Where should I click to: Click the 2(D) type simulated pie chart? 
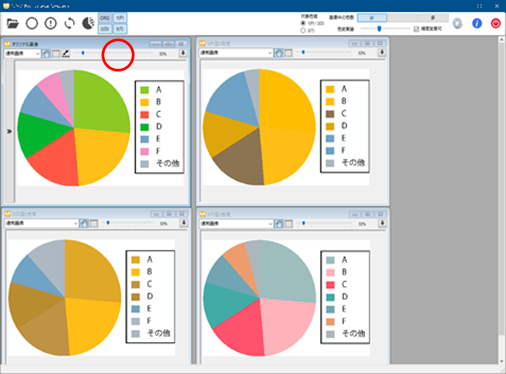pyautogui.click(x=65, y=297)
